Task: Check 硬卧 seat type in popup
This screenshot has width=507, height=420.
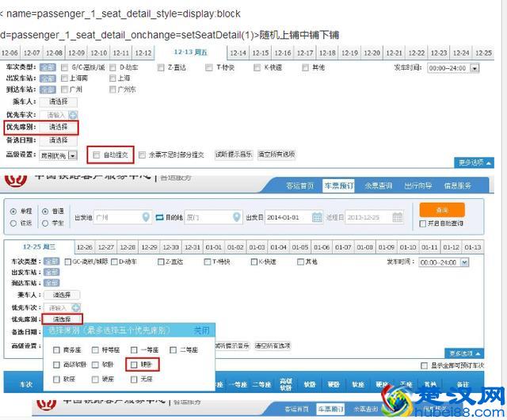Action: [134, 365]
